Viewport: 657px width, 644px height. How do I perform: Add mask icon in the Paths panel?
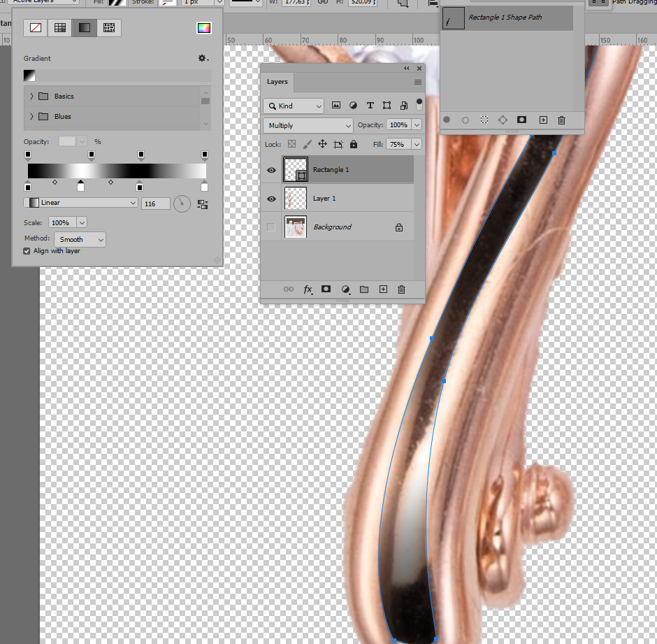[x=521, y=120]
